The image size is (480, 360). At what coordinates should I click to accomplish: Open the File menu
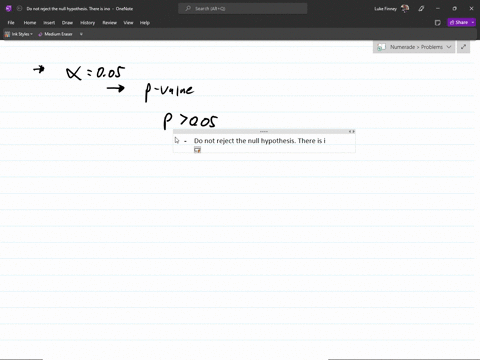tap(11, 23)
